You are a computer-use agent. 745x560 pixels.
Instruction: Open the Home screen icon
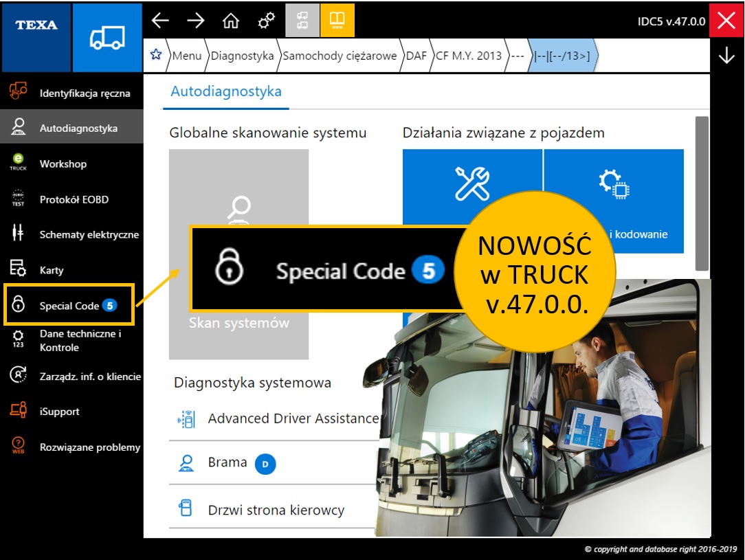point(231,21)
